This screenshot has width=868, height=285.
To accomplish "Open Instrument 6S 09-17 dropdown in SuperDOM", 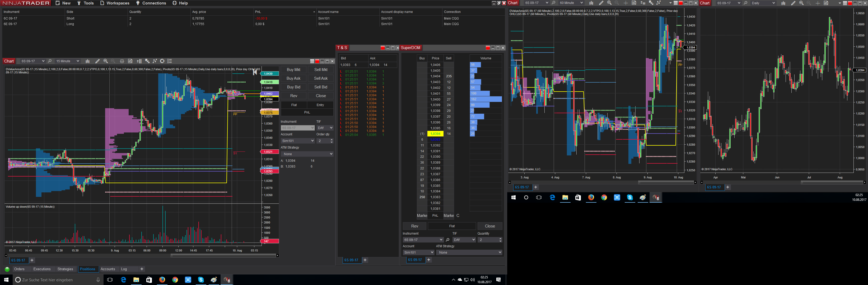I will click(423, 240).
